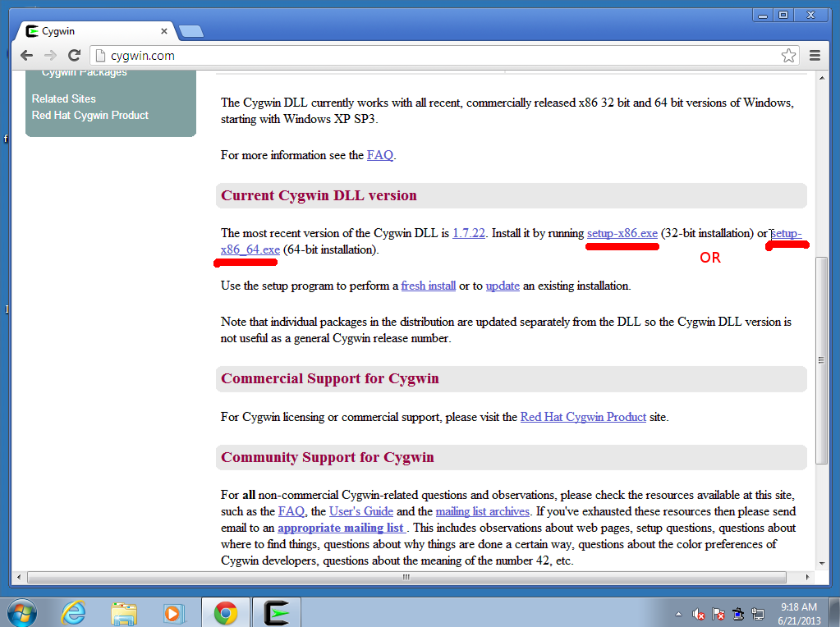The height and width of the screenshot is (627, 840).
Task: Open the Windows Start menu
Action: pyautogui.click(x=21, y=612)
